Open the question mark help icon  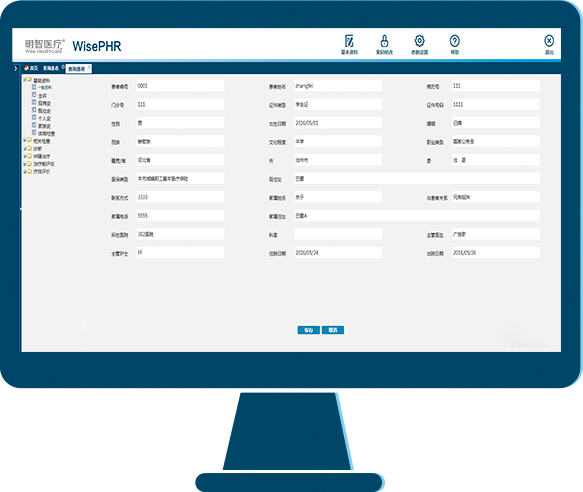454,41
